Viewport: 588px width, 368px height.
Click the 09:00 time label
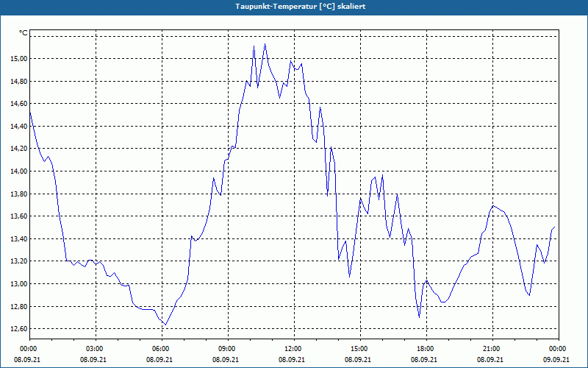click(x=228, y=349)
